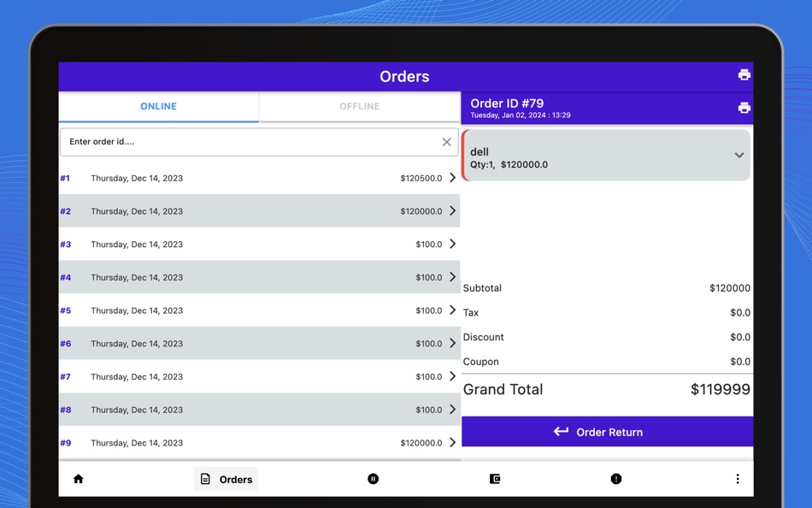
Task: Open the wallet icon in the bottom bar
Action: [x=495, y=479]
